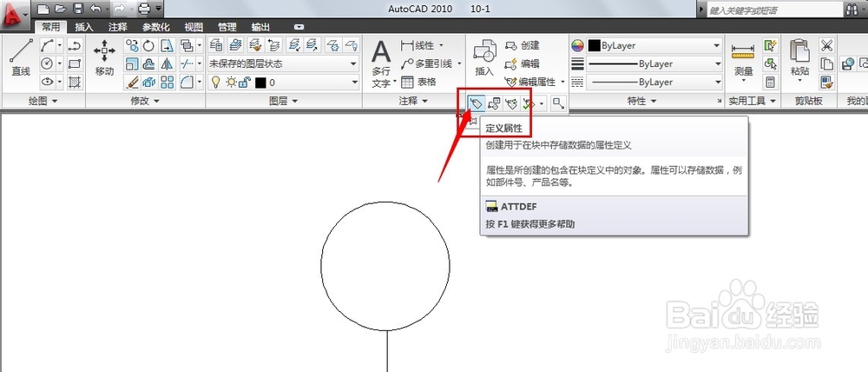Switch to the Insert (插入) ribbon tab

(x=84, y=27)
